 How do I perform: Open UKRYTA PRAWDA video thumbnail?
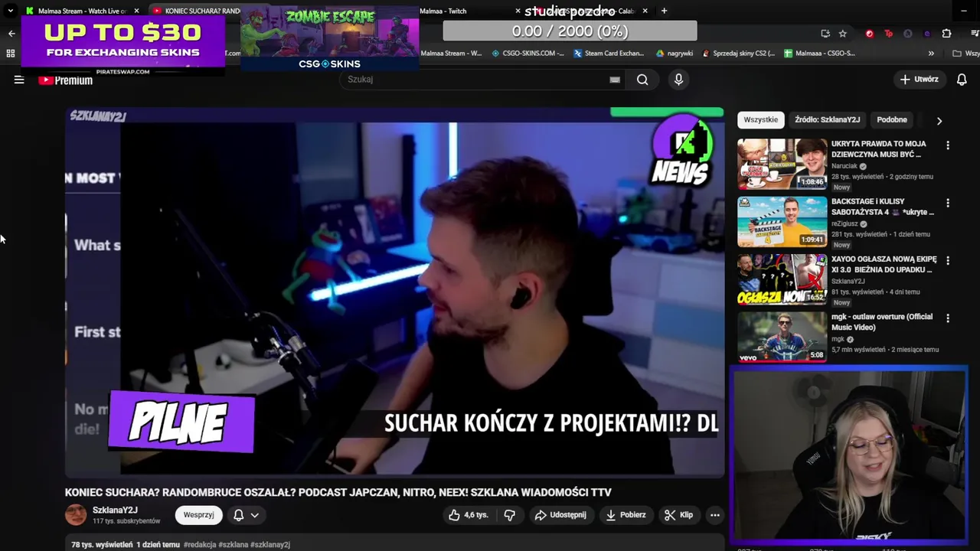tap(782, 163)
